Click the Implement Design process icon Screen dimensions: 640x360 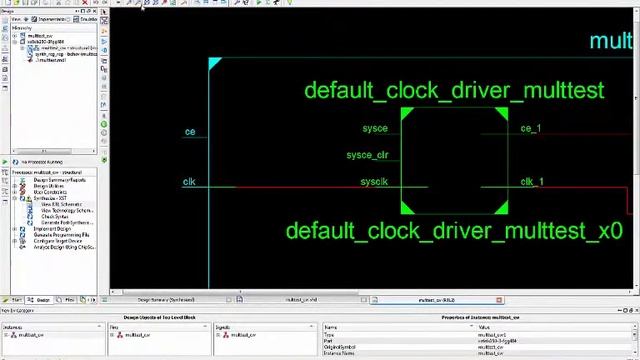(23, 229)
